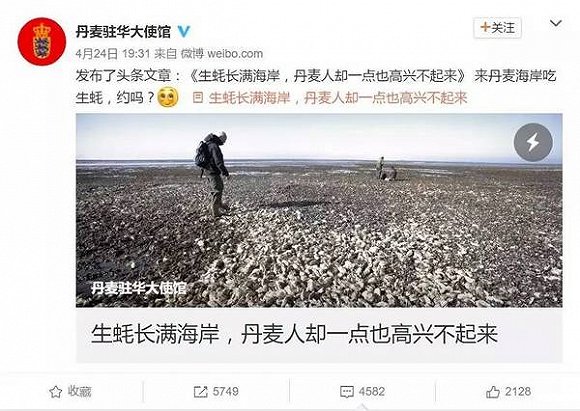Click the 收藏 favorites label
Image resolution: width=580 pixels, height=411 pixels.
(80, 392)
